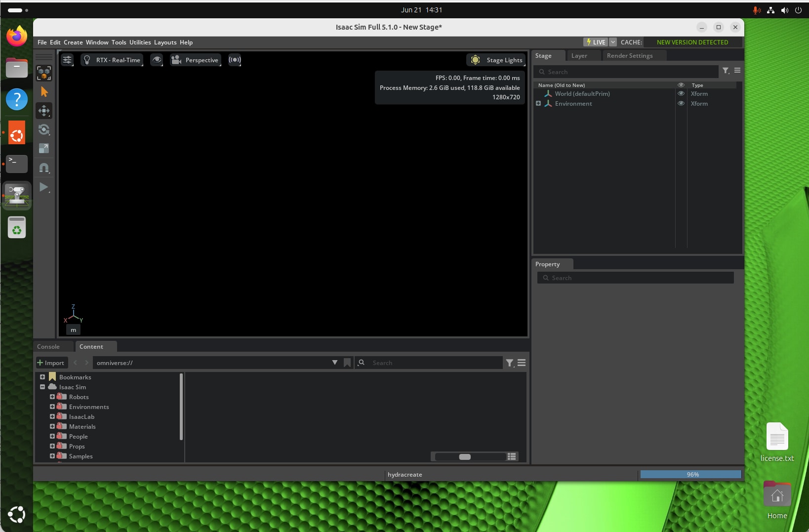
Task: Click the Stage search field
Action: point(626,72)
